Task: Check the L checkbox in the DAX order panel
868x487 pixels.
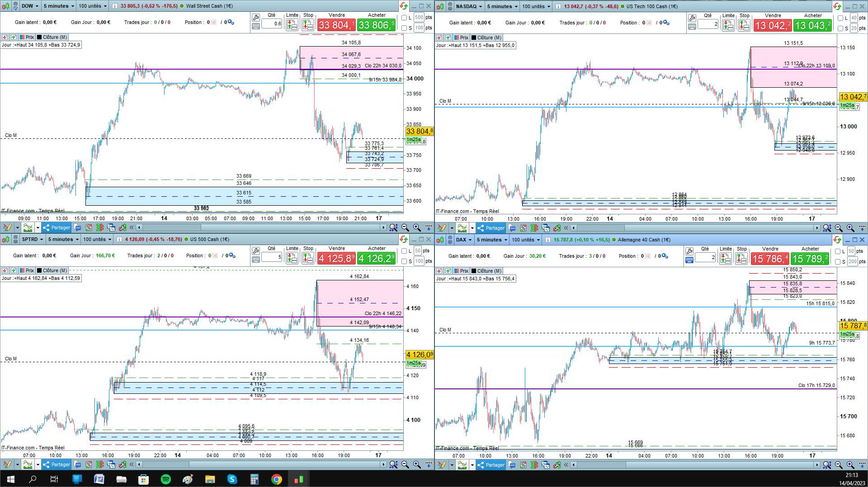Action: (838, 251)
